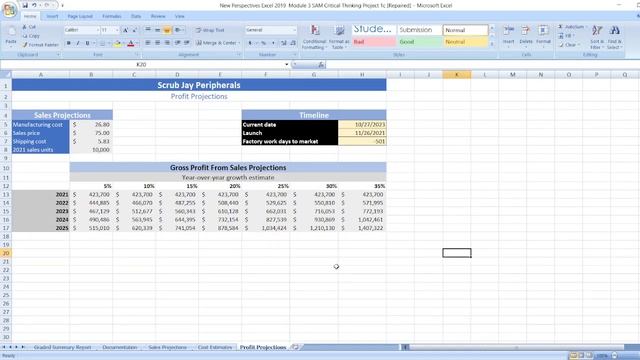640x360 pixels.
Task: Open text Orientation options
Action: 178,30
